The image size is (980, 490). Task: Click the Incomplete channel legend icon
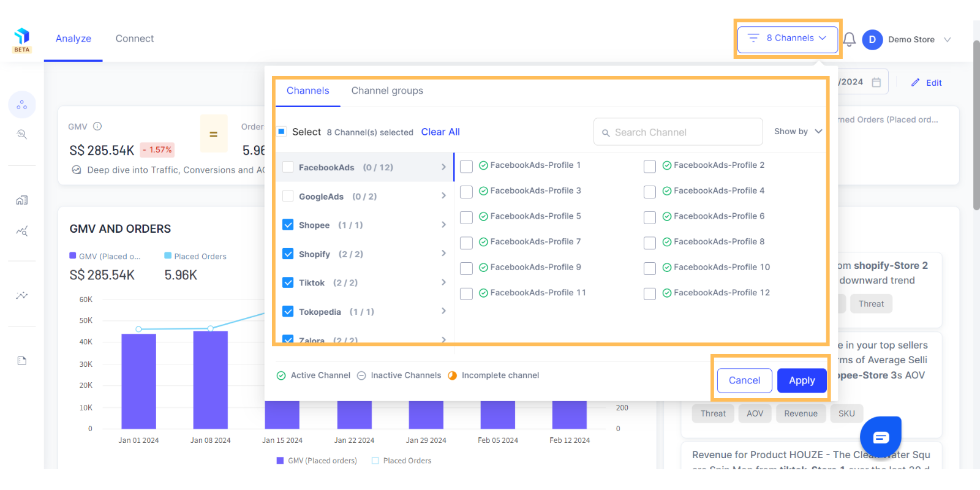click(452, 375)
